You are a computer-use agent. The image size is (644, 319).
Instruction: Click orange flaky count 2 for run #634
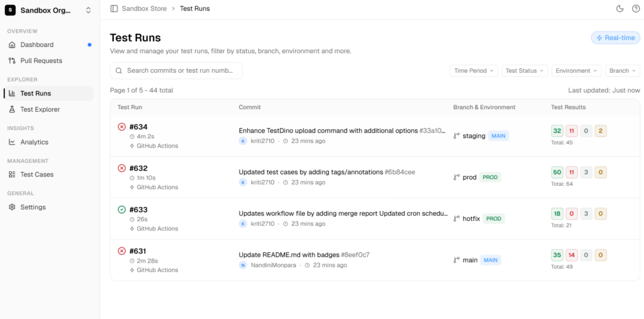(601, 131)
